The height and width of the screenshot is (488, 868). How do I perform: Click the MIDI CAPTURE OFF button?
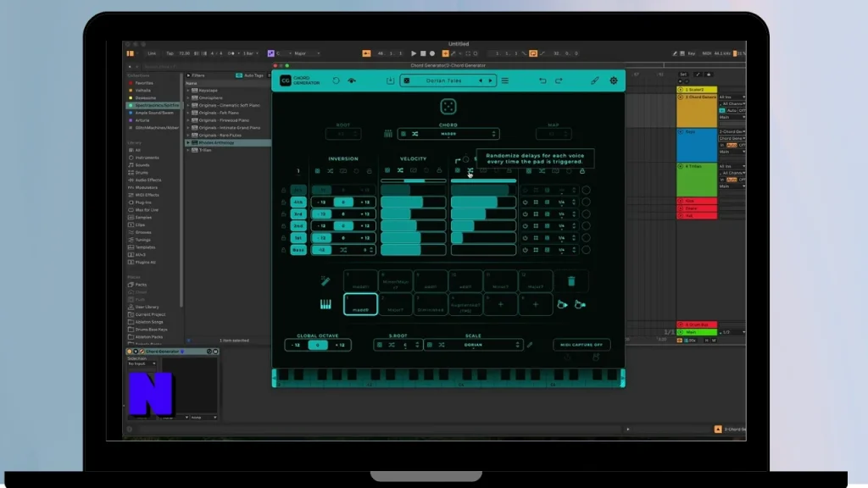pyautogui.click(x=581, y=345)
